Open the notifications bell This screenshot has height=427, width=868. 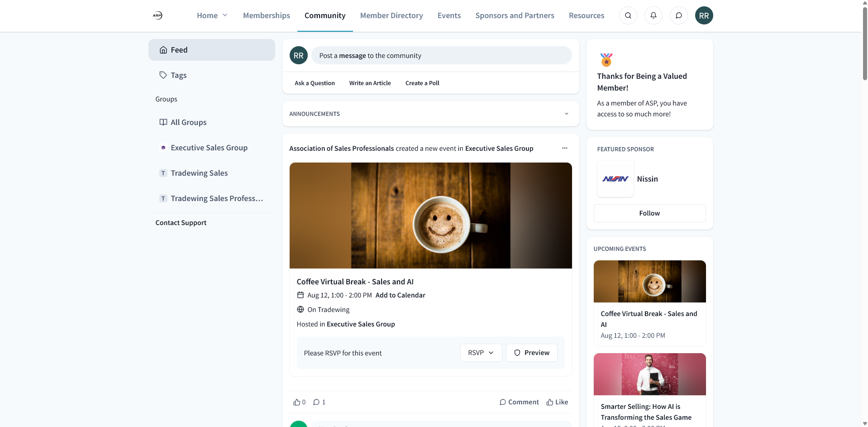click(x=653, y=15)
